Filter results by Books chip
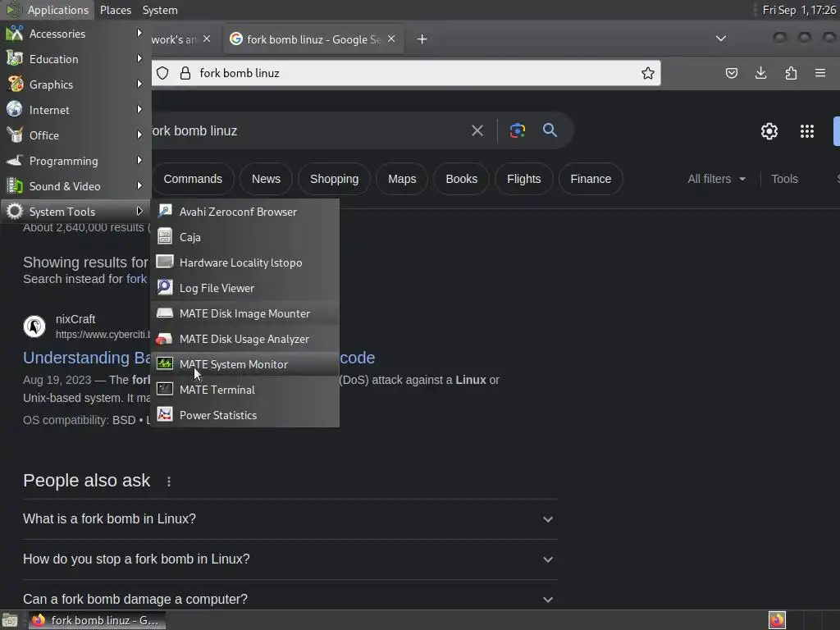The image size is (840, 630). coord(462,179)
